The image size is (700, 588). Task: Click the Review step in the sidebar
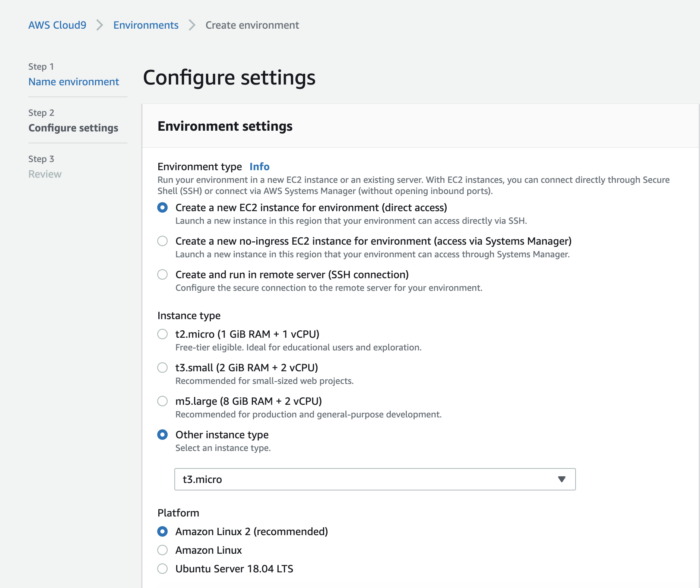45,174
